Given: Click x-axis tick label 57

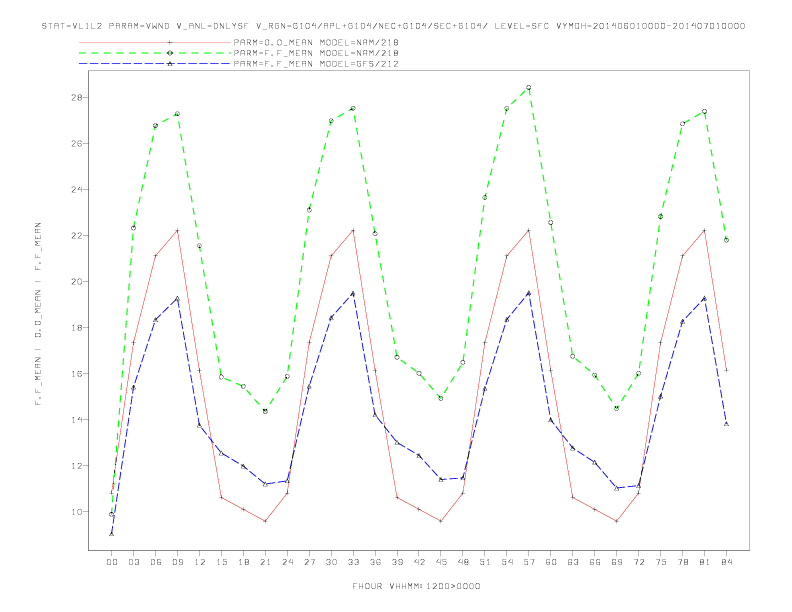Looking at the screenshot, I should (529, 562).
